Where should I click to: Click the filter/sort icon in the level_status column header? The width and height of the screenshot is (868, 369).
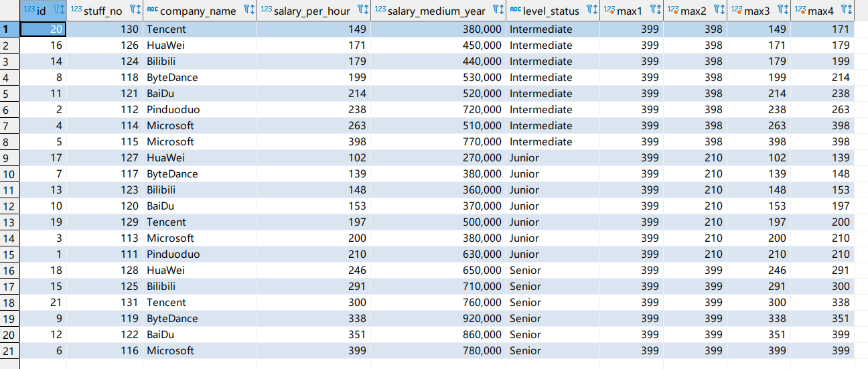pos(591,10)
